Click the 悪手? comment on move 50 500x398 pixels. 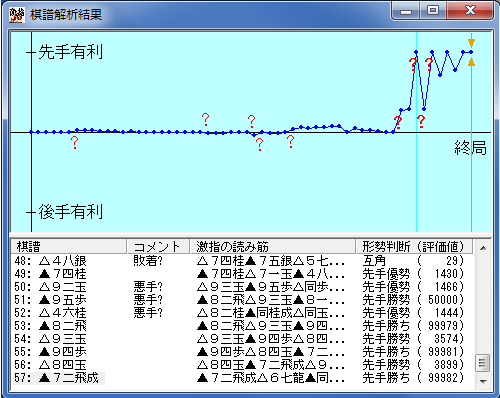[148, 287]
